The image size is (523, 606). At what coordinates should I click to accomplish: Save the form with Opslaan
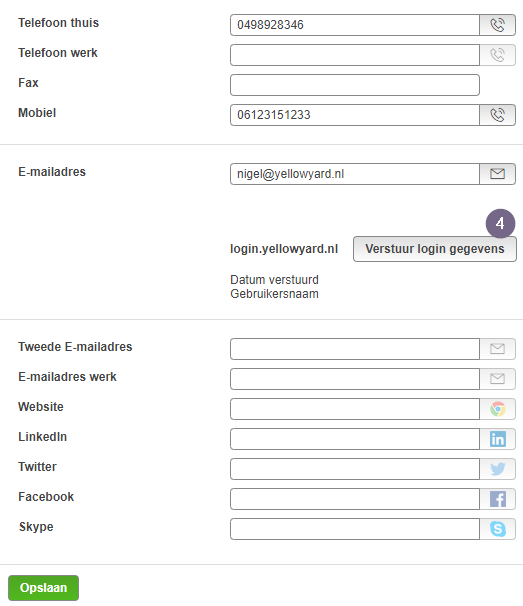(43, 588)
